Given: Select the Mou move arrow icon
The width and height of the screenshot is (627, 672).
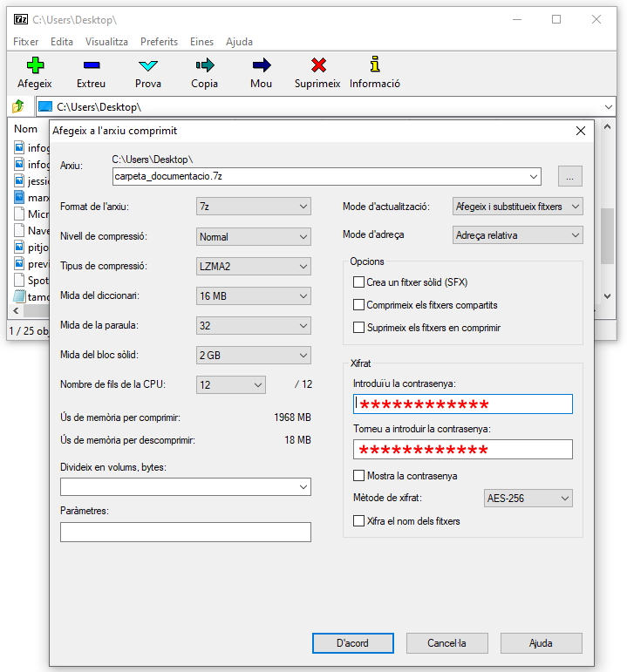Looking at the screenshot, I should click(261, 65).
